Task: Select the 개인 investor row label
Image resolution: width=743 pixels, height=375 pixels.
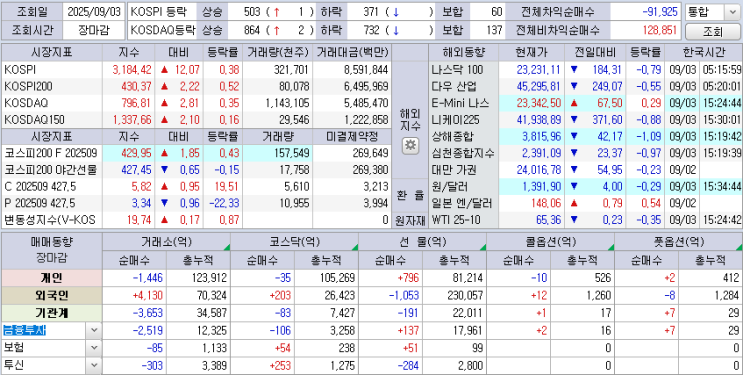Action: click(52, 278)
